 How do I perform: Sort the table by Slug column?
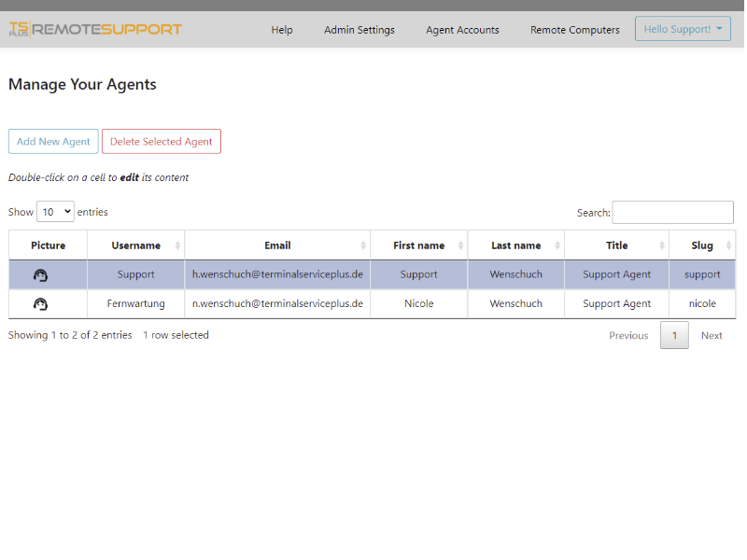[702, 245]
